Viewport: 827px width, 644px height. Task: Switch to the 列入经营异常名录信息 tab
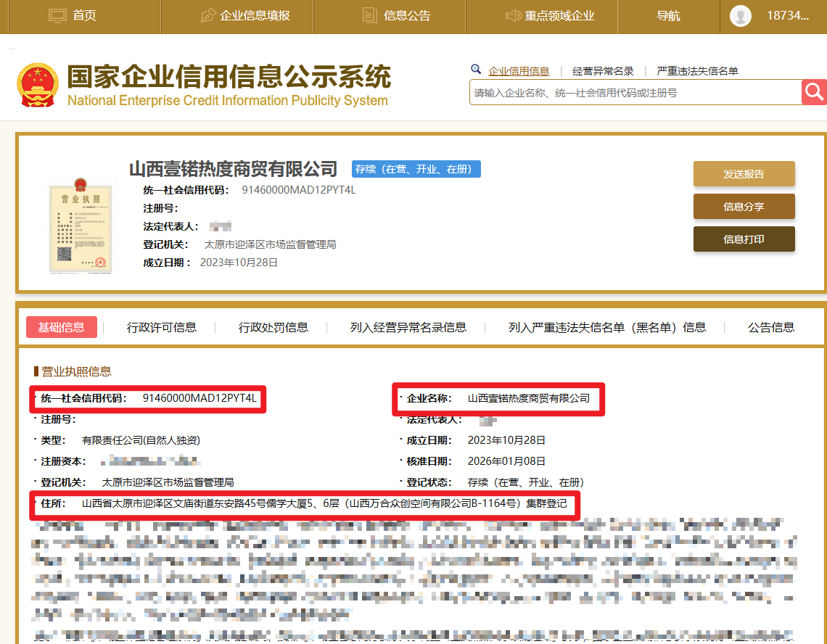[408, 328]
